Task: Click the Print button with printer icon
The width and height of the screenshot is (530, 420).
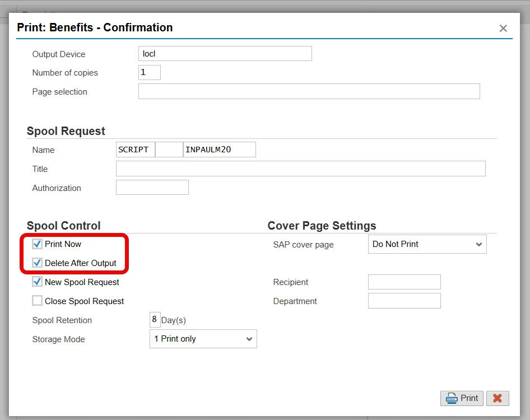Action: (x=462, y=398)
